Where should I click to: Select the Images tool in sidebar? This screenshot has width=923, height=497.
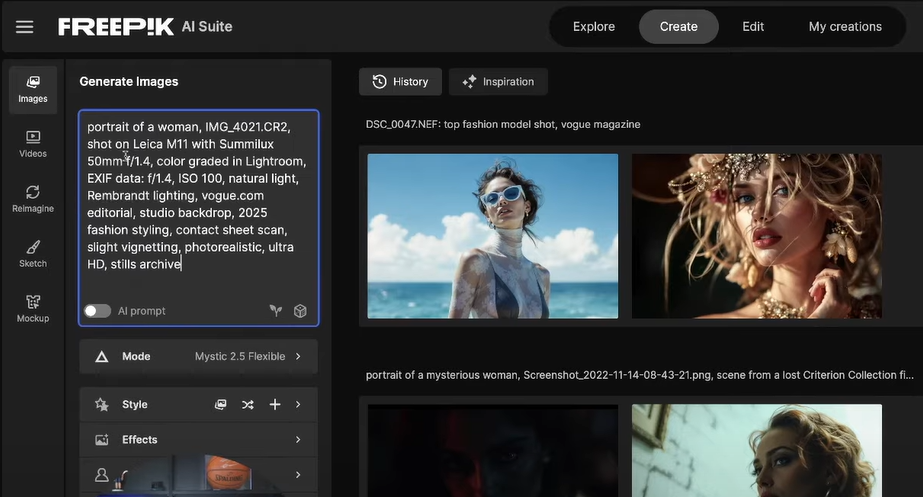pyautogui.click(x=33, y=89)
